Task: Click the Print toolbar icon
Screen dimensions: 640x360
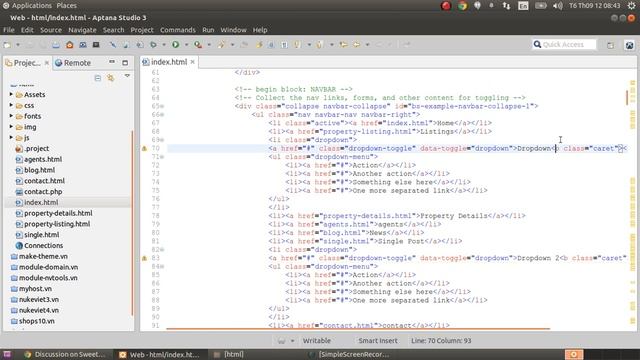Action: click(56, 44)
